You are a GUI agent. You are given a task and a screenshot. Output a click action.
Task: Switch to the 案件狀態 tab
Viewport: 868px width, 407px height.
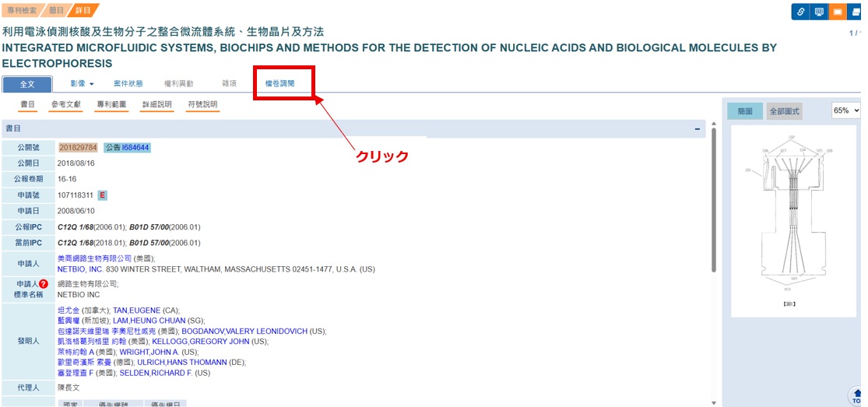[128, 83]
